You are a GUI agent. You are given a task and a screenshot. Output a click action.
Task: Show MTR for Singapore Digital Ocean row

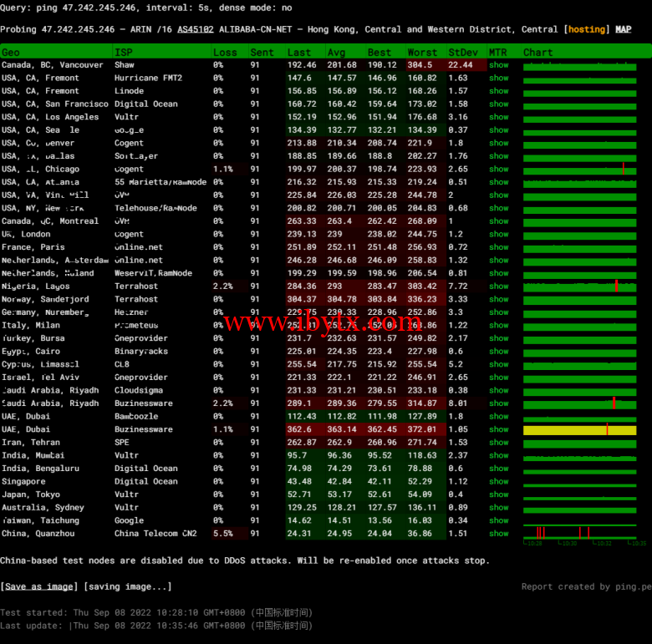pyautogui.click(x=499, y=482)
